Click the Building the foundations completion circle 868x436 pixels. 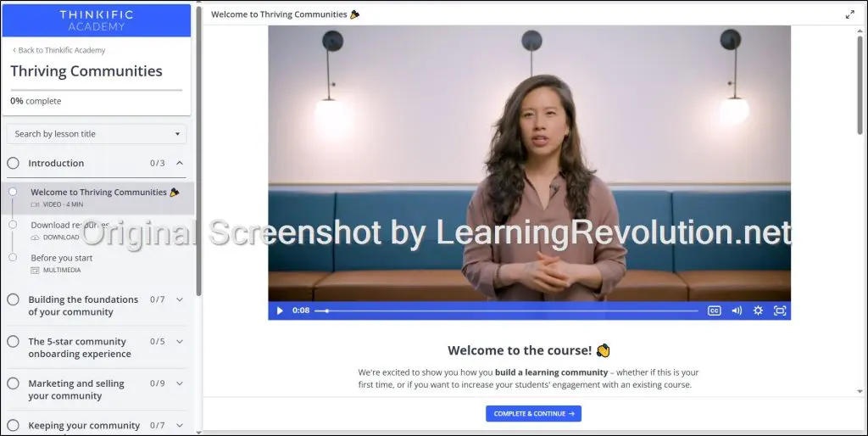click(x=13, y=299)
